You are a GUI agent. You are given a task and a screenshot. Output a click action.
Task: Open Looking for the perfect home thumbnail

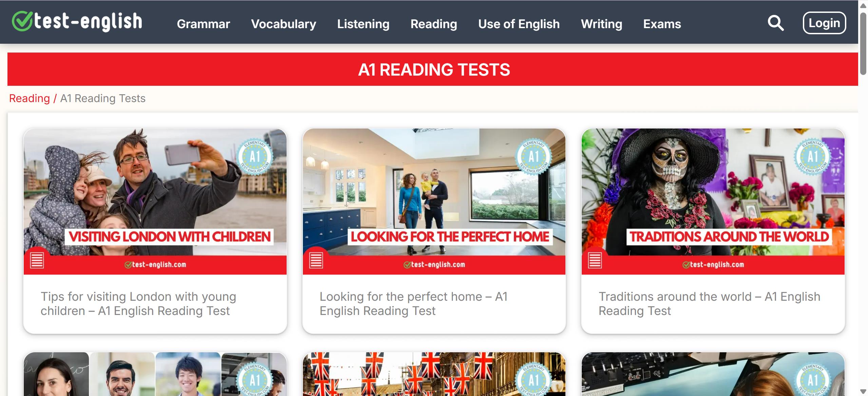click(x=434, y=201)
